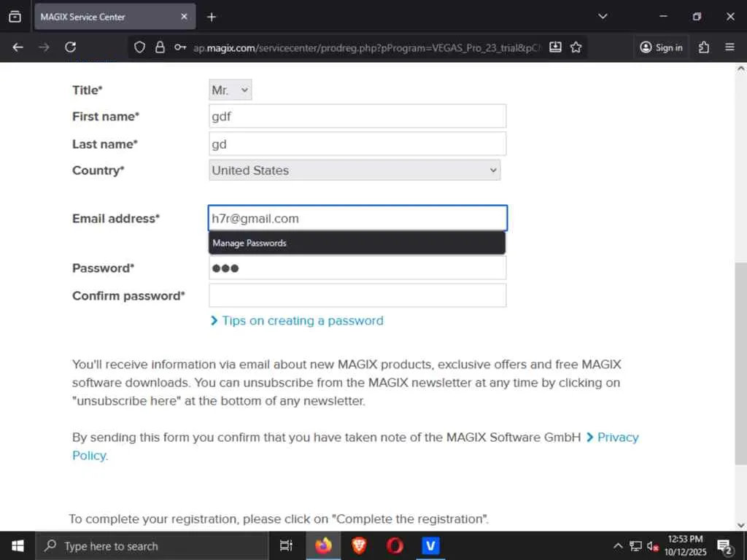
Task: Click the vertical page scrollbar thumb
Action: (x=740, y=363)
